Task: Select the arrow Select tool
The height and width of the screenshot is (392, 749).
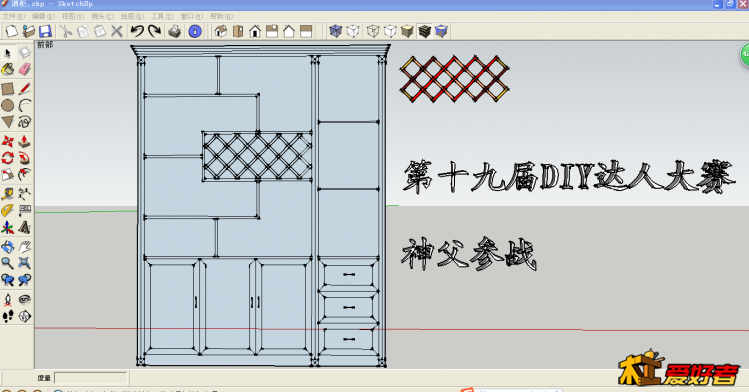Action: click(x=8, y=53)
